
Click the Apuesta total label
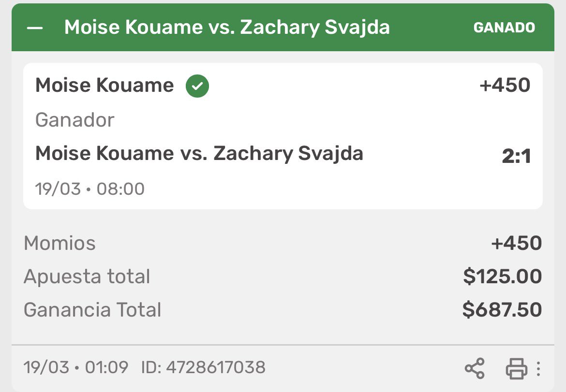coord(87,276)
